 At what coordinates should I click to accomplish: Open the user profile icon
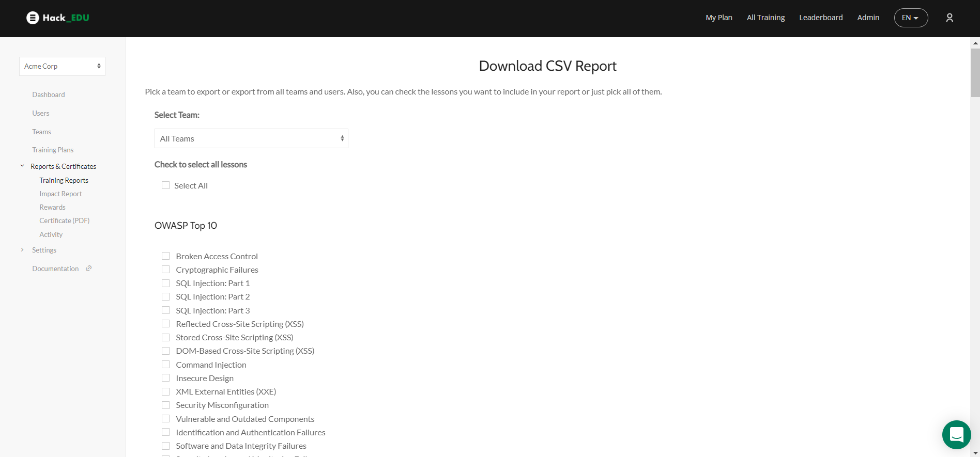(x=949, y=18)
